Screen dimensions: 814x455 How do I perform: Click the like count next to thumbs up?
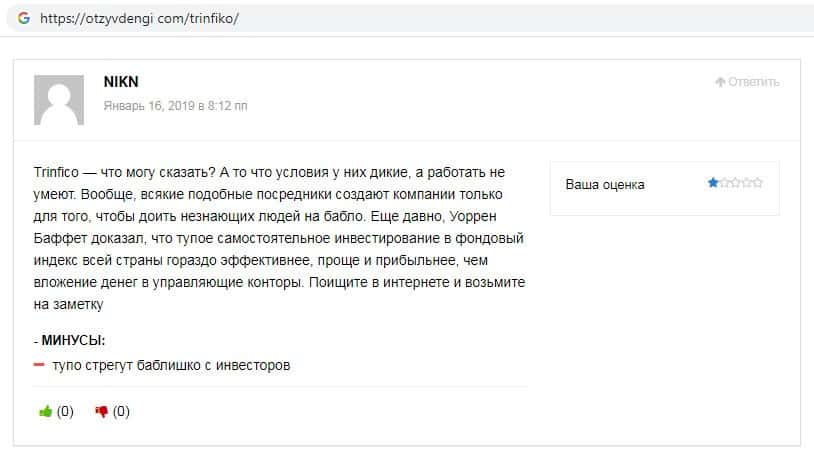coord(65,411)
